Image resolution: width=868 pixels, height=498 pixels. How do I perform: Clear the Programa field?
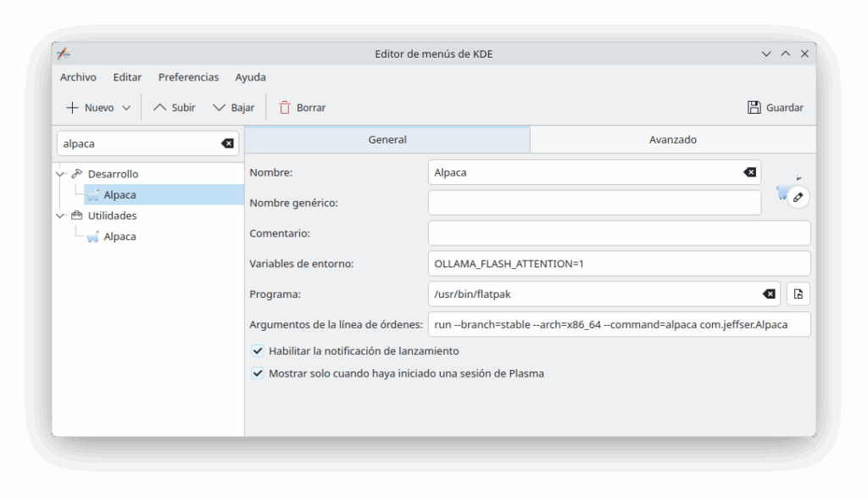[x=769, y=294]
